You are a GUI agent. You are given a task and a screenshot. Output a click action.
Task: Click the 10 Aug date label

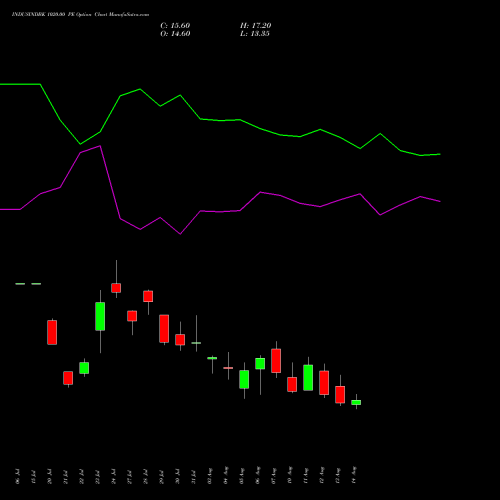point(290,476)
